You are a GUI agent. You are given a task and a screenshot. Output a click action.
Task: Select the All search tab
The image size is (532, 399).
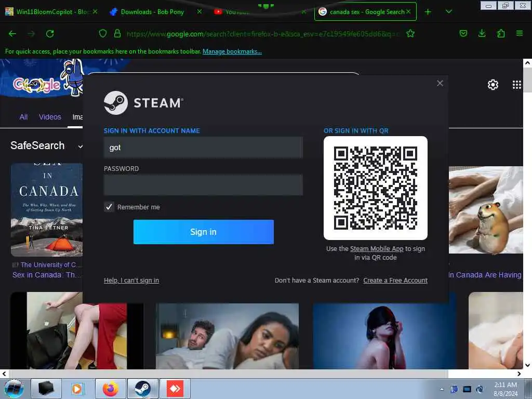tap(23, 117)
